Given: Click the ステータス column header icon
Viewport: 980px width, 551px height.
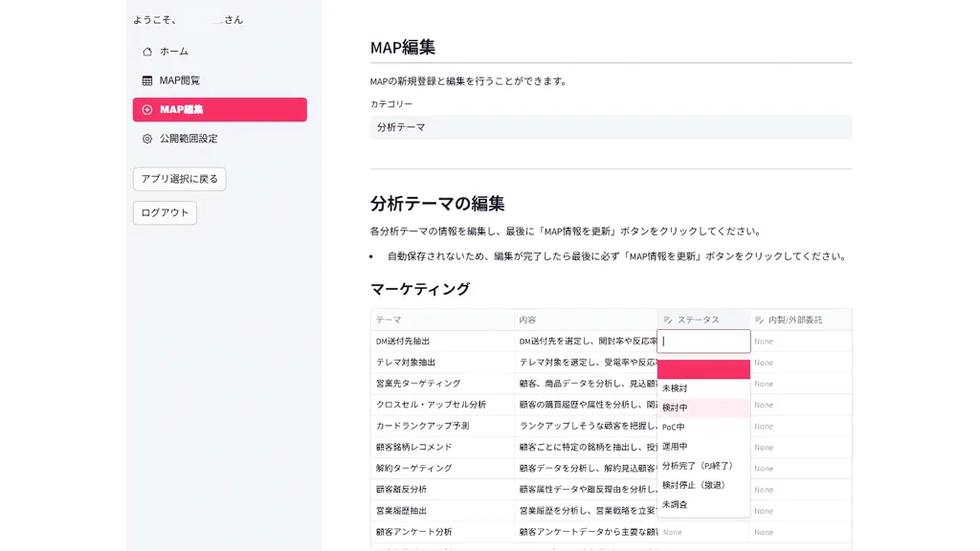Looking at the screenshot, I should pyautogui.click(x=668, y=320).
